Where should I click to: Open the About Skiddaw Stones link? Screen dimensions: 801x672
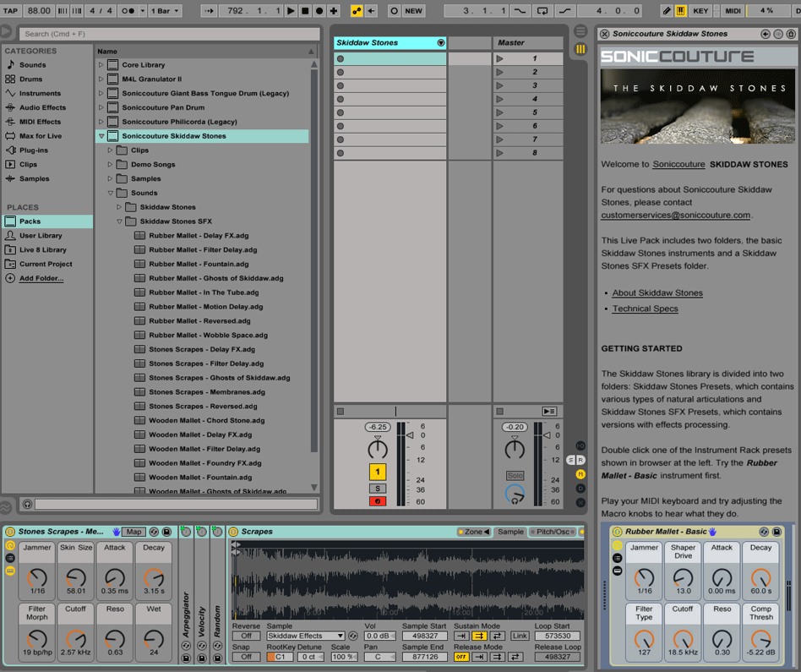point(657,292)
